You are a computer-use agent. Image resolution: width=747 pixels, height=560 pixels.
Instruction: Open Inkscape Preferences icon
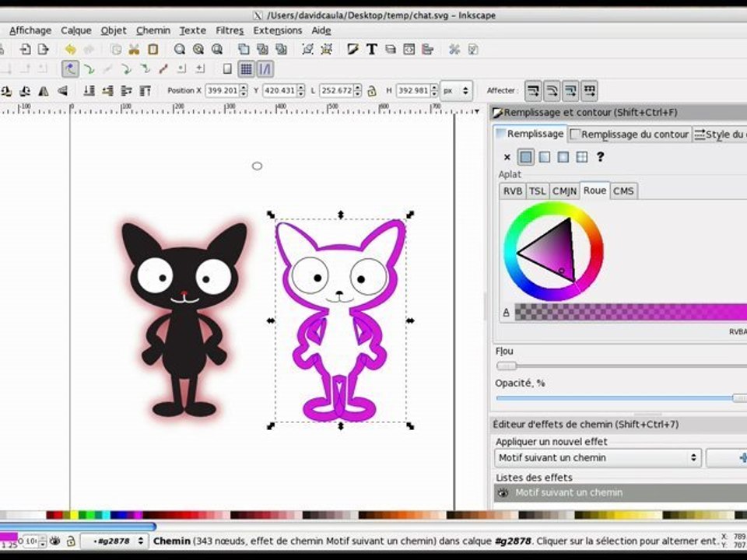click(454, 50)
